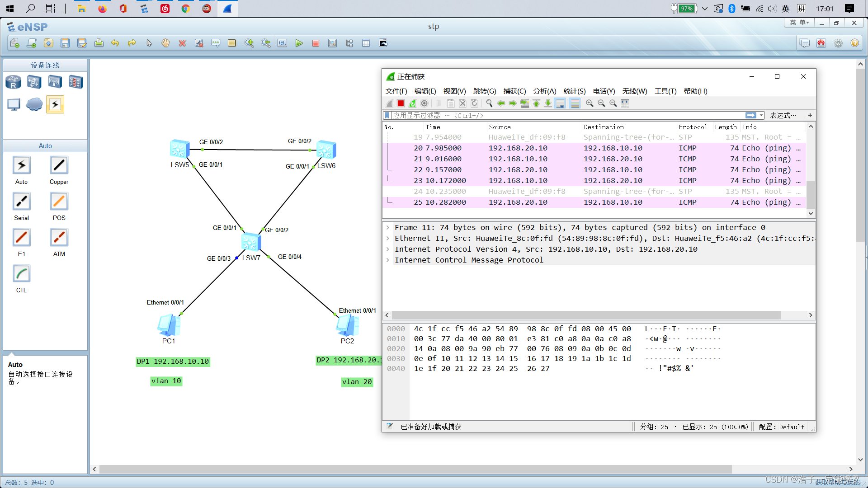The width and height of the screenshot is (868, 488).
Task: Open the router device category
Action: (13, 82)
